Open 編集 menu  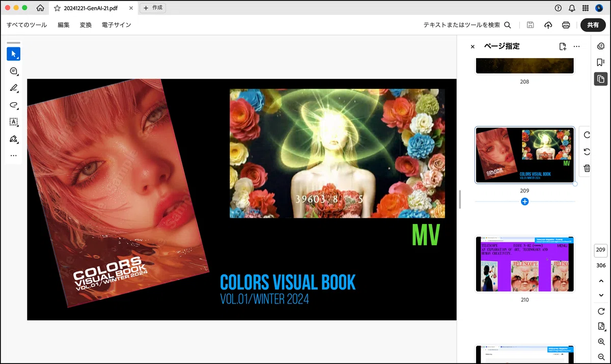click(64, 25)
